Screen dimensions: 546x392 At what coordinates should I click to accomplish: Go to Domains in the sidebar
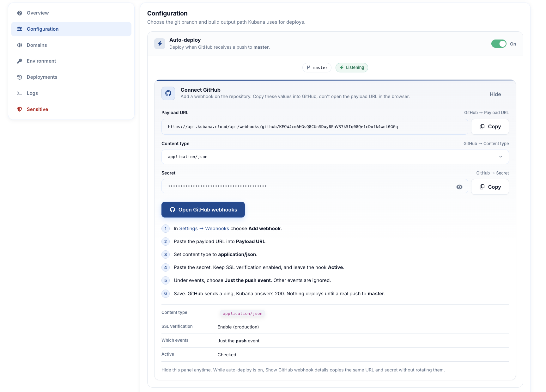pyautogui.click(x=71, y=45)
